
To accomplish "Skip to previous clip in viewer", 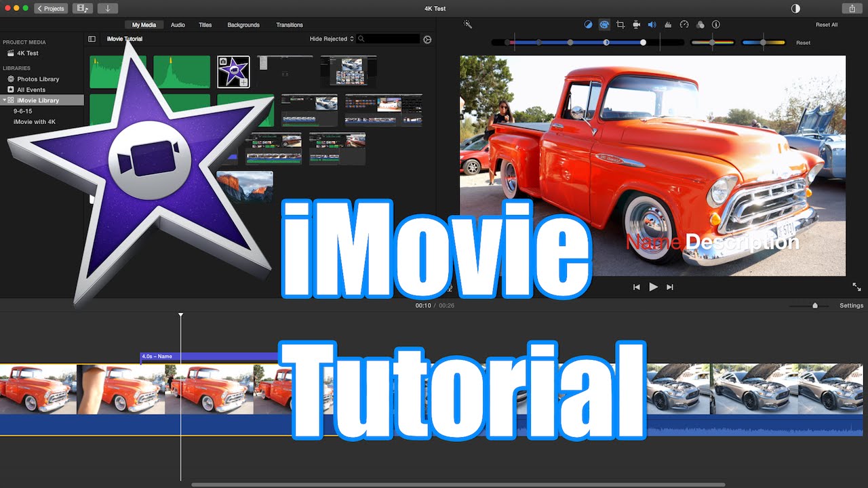I will coord(636,287).
